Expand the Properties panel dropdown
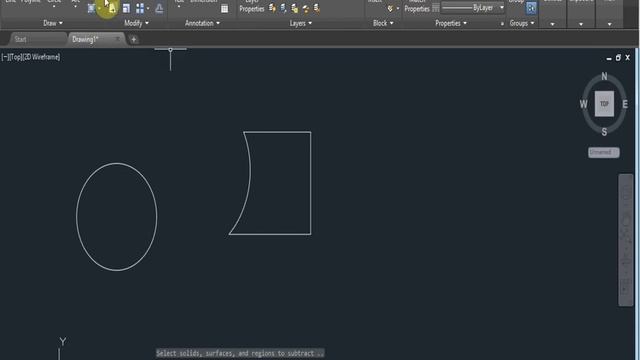Screen dimensions: 640x360 click(451, 23)
